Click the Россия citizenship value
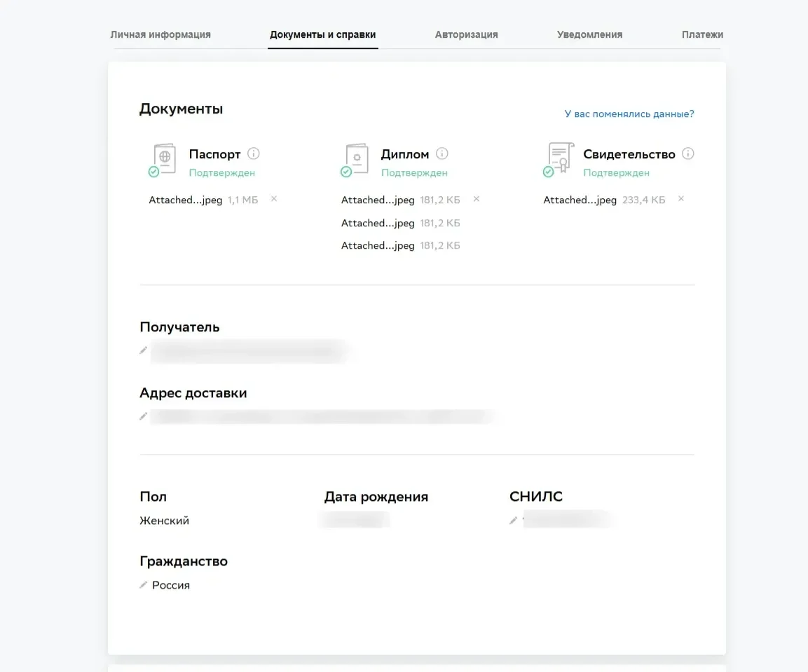 (171, 585)
